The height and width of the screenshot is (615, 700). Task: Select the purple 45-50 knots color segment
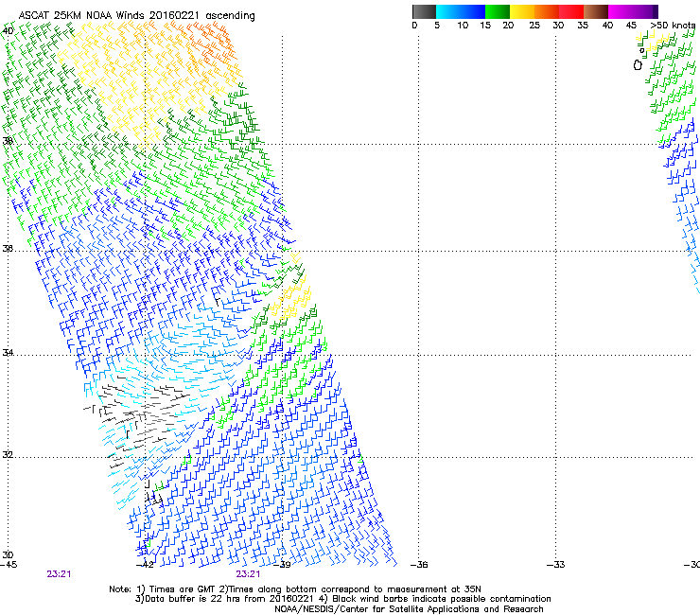pyautogui.click(x=645, y=11)
